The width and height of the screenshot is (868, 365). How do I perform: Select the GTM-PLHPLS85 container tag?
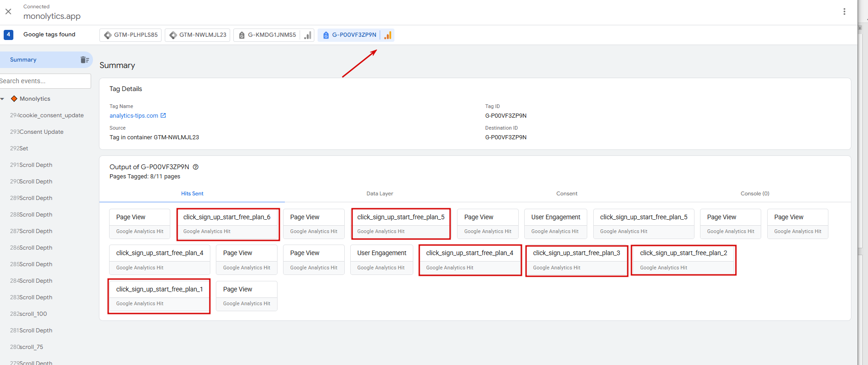[131, 35]
